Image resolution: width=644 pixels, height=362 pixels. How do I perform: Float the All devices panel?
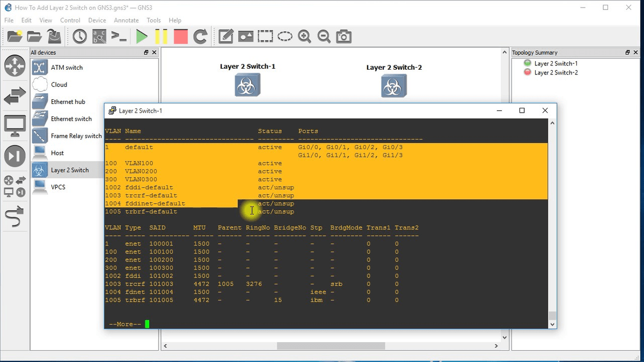pyautogui.click(x=146, y=53)
